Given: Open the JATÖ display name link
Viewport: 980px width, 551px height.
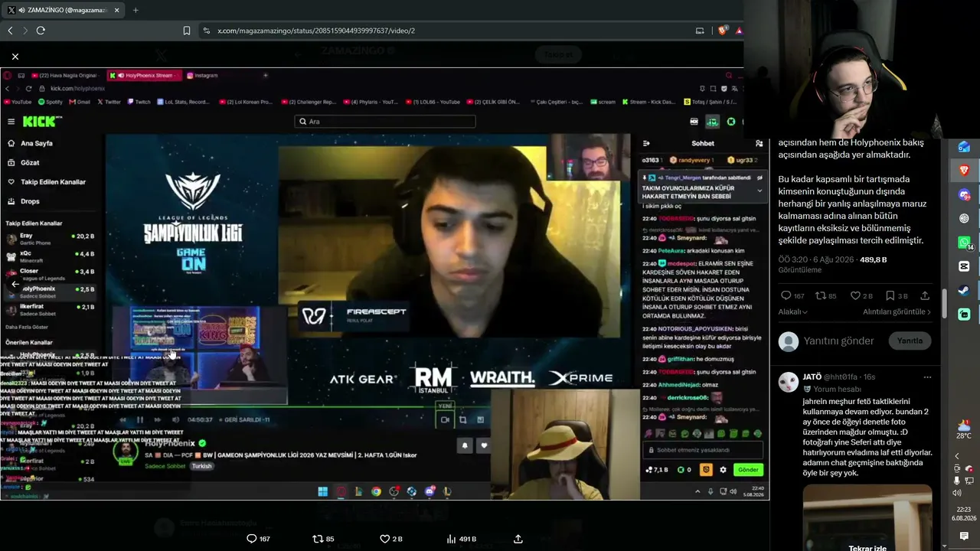Looking at the screenshot, I should [x=812, y=377].
